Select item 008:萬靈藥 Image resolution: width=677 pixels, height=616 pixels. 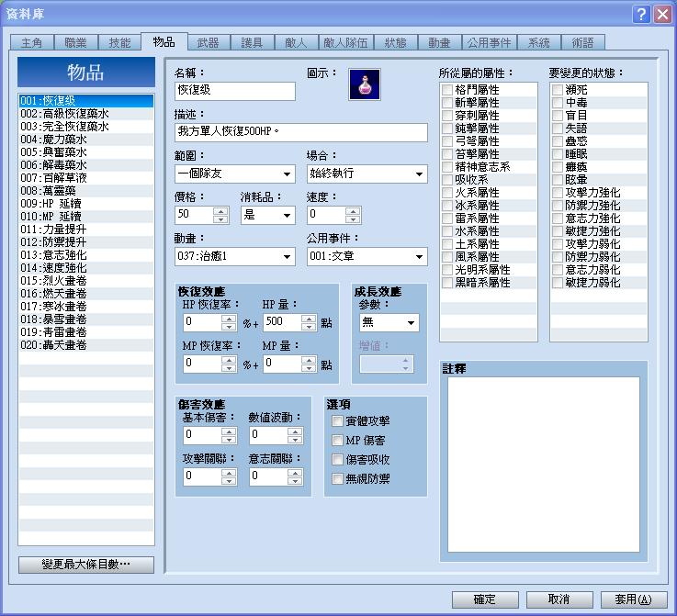tap(86, 191)
